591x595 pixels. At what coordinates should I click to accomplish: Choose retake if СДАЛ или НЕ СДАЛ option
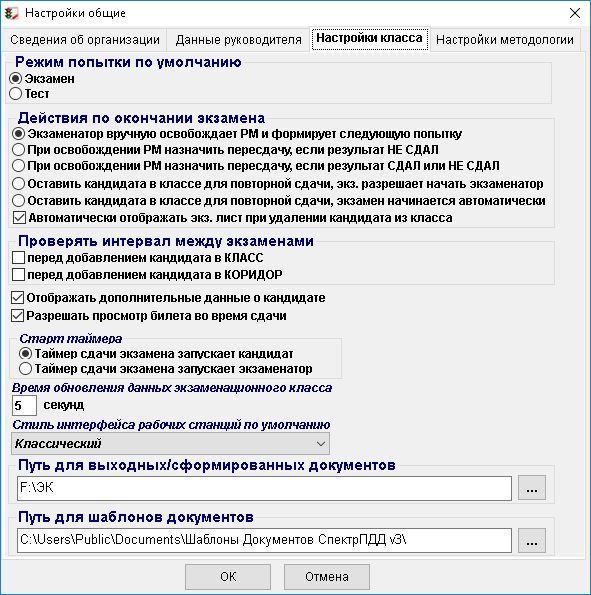click(x=256, y=166)
